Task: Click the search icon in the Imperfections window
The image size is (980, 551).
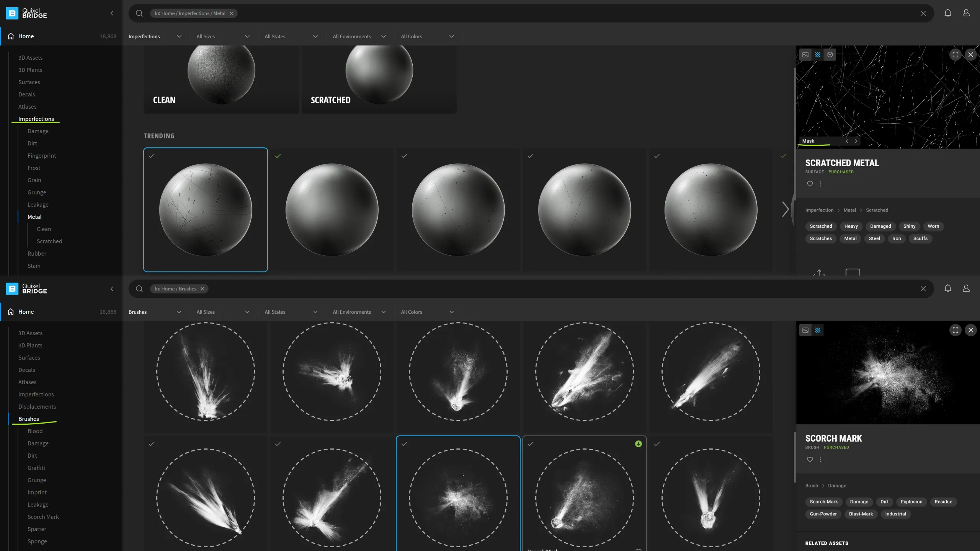Action: pos(139,13)
